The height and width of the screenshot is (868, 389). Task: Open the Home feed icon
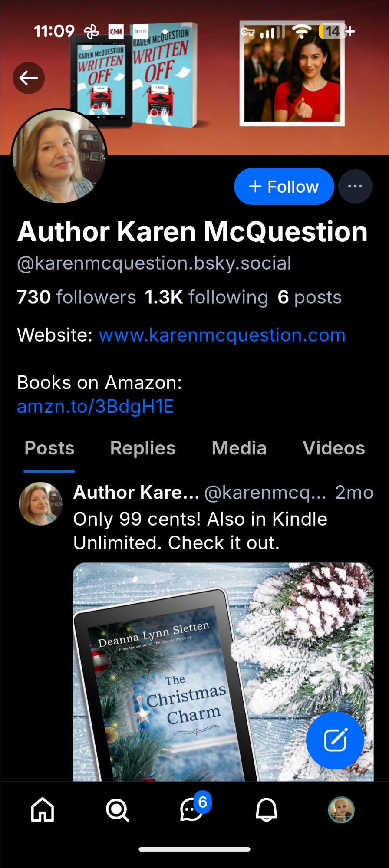coord(43,810)
